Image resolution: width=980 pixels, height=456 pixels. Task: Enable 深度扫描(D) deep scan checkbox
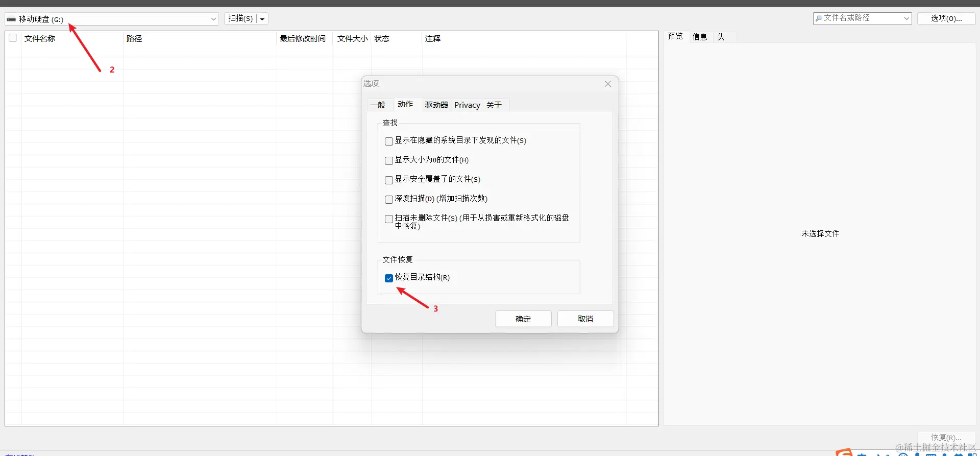[x=389, y=199]
